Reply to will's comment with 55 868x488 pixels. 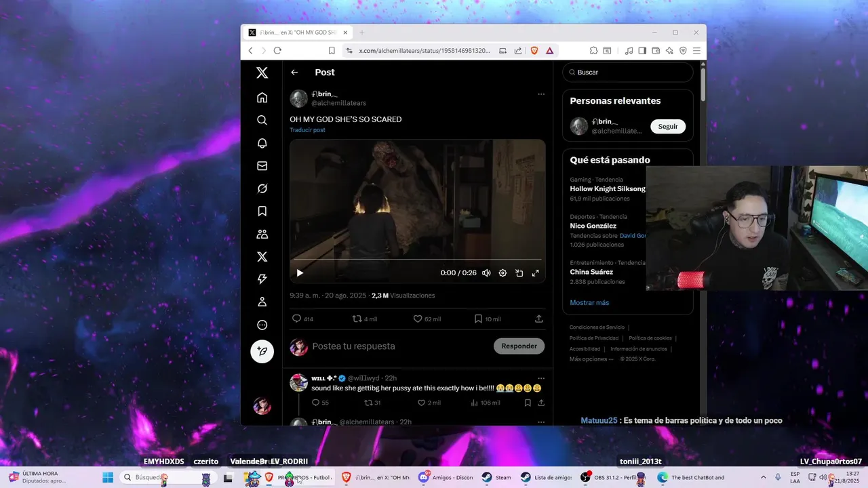point(320,403)
